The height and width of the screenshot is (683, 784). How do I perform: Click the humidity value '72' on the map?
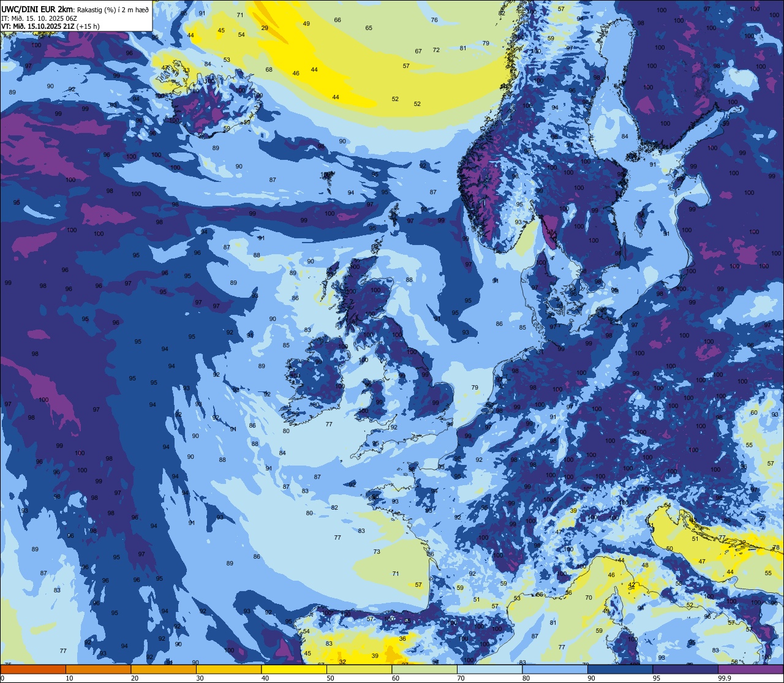pyautogui.click(x=436, y=50)
